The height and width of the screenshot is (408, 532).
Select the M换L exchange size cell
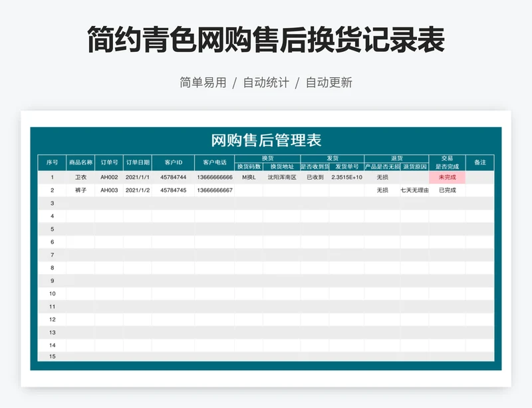click(249, 178)
